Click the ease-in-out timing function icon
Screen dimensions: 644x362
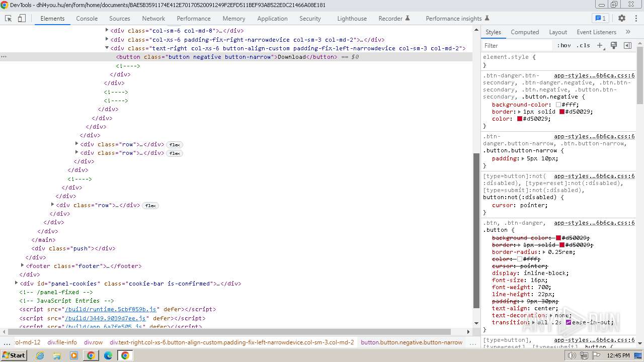[569, 322]
